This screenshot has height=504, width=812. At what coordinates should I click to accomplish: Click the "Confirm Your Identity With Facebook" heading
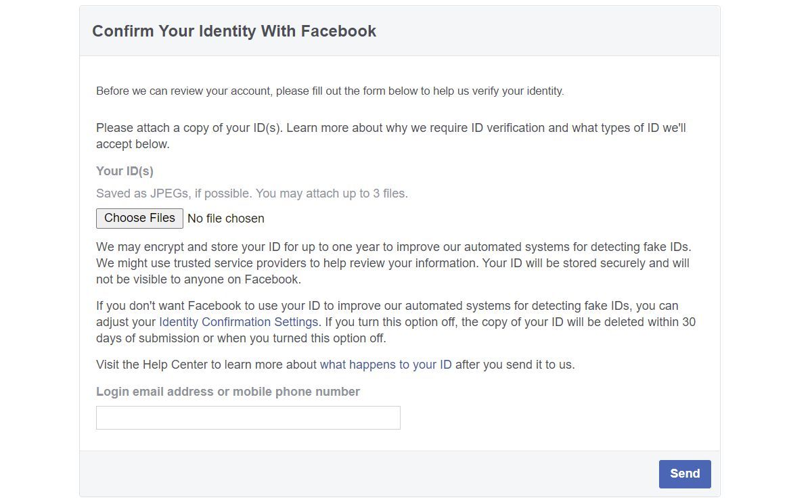point(234,31)
